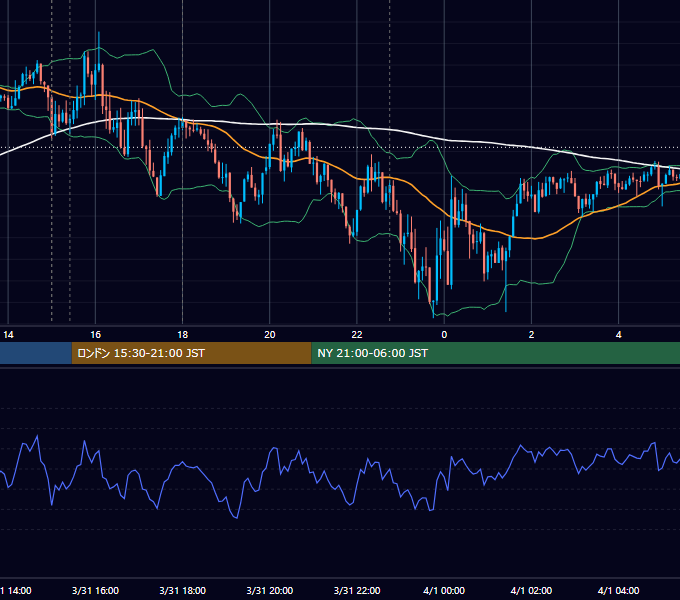Click the 3/31 16:00 time label
The height and width of the screenshot is (600, 680).
[x=95, y=590]
